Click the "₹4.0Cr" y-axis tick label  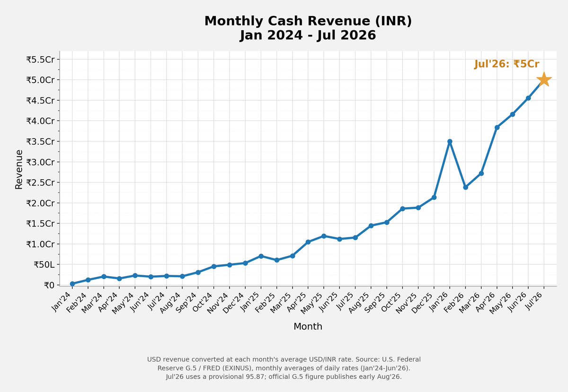click(x=40, y=121)
